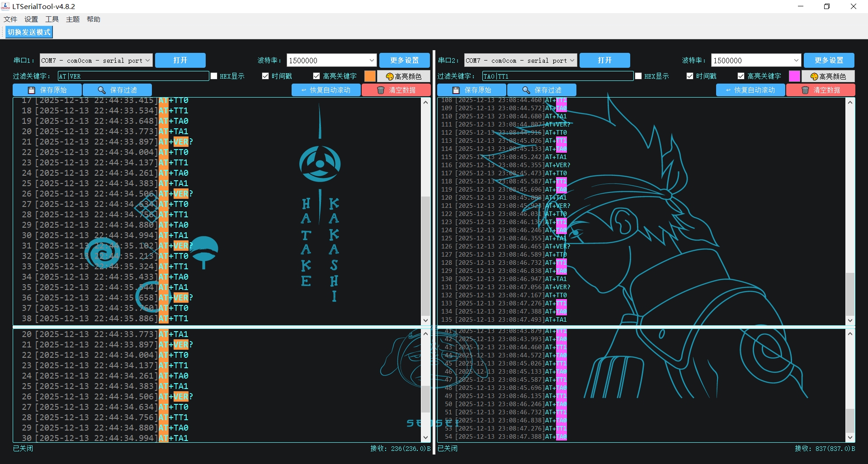868x464 pixels.
Task: Click 打开 button for 串口1
Action: pos(180,60)
